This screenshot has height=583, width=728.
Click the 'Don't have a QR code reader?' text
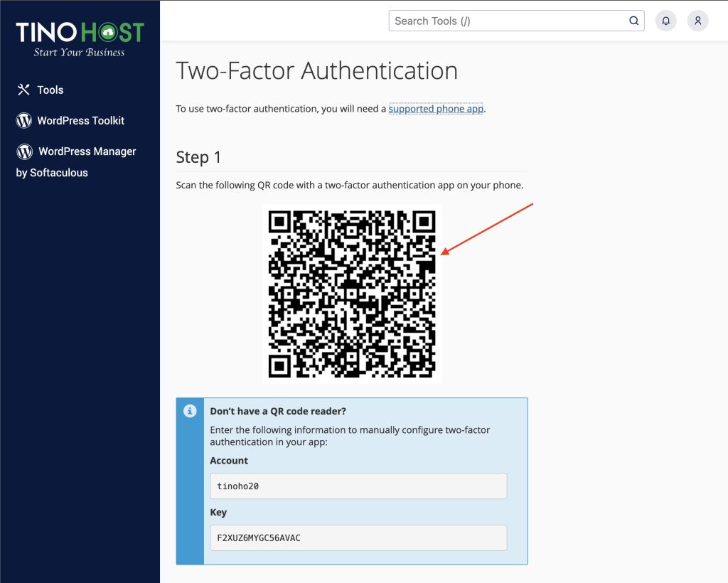click(x=278, y=411)
